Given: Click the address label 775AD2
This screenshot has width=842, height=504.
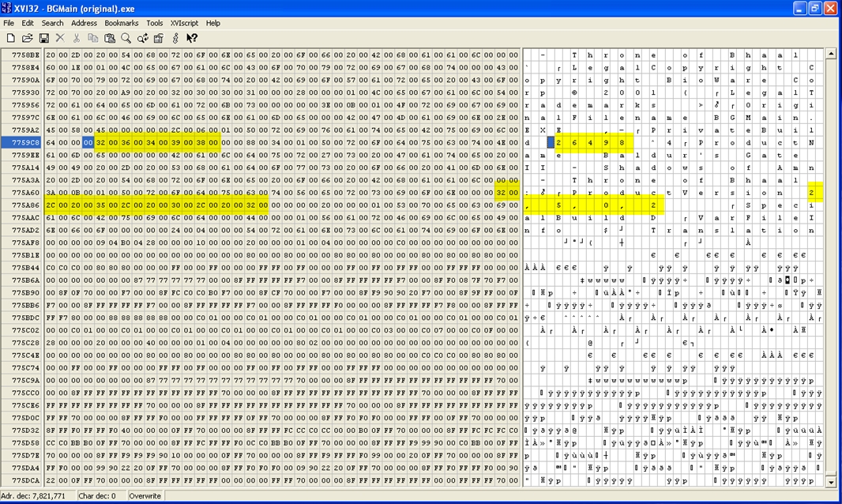Looking at the screenshot, I should (26, 230).
